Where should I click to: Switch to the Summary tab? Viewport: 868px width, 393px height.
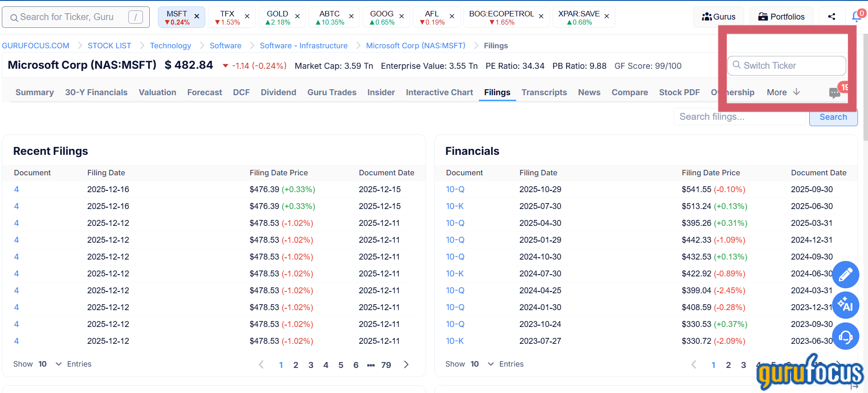point(35,92)
